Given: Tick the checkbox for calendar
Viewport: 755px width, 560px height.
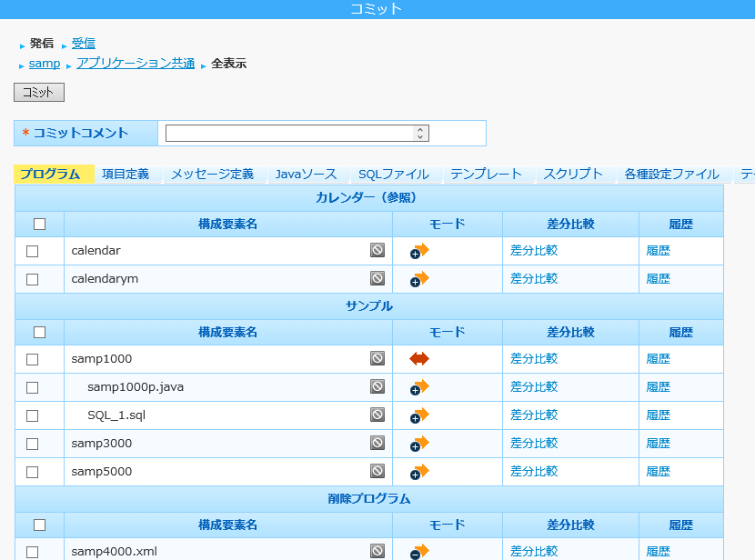Looking at the screenshot, I should click(x=32, y=251).
